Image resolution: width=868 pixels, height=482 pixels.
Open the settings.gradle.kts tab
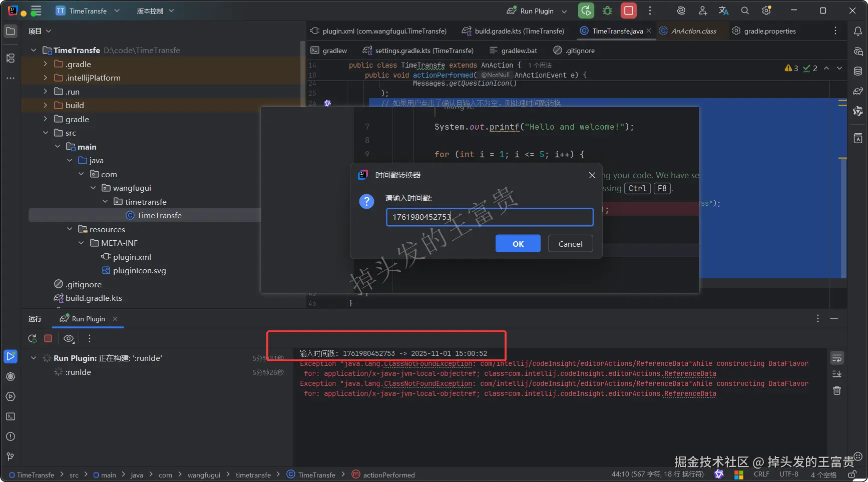point(418,51)
